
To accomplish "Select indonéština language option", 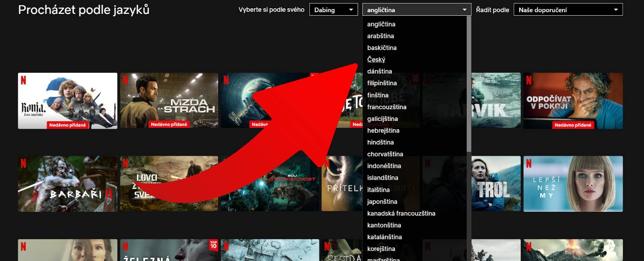I will coord(384,166).
